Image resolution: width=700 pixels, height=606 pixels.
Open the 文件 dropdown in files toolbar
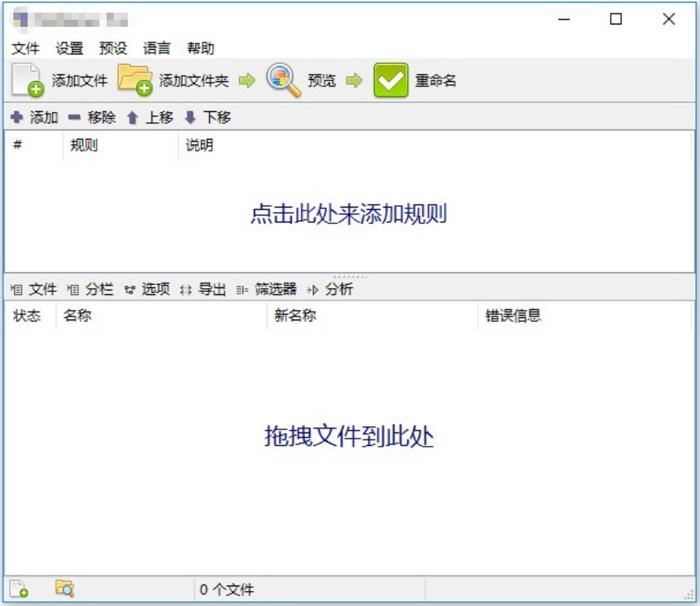[x=34, y=289]
